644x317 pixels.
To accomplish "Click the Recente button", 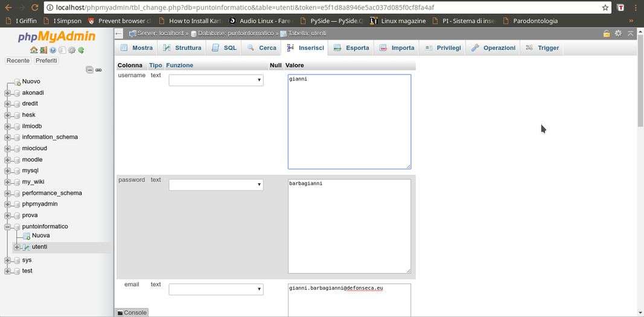I will click(x=18, y=61).
